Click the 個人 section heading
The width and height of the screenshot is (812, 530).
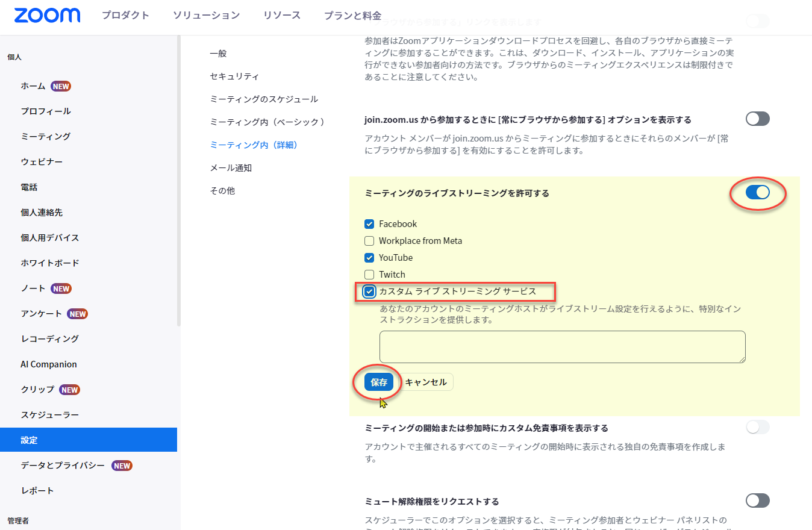click(14, 57)
